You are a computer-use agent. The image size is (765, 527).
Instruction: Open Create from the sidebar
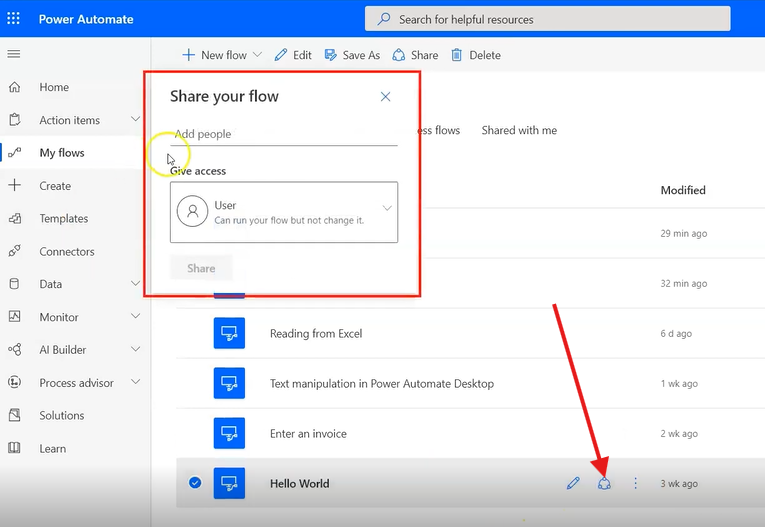tap(55, 186)
